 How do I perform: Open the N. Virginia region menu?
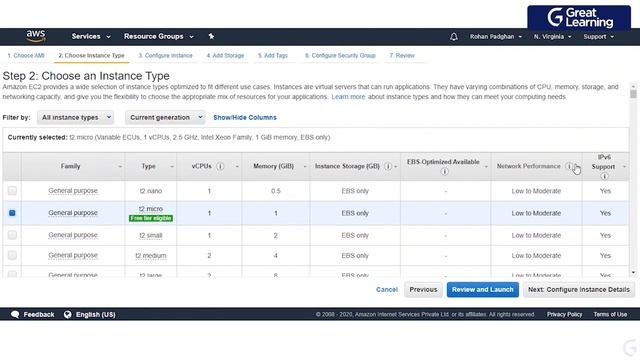552,37
